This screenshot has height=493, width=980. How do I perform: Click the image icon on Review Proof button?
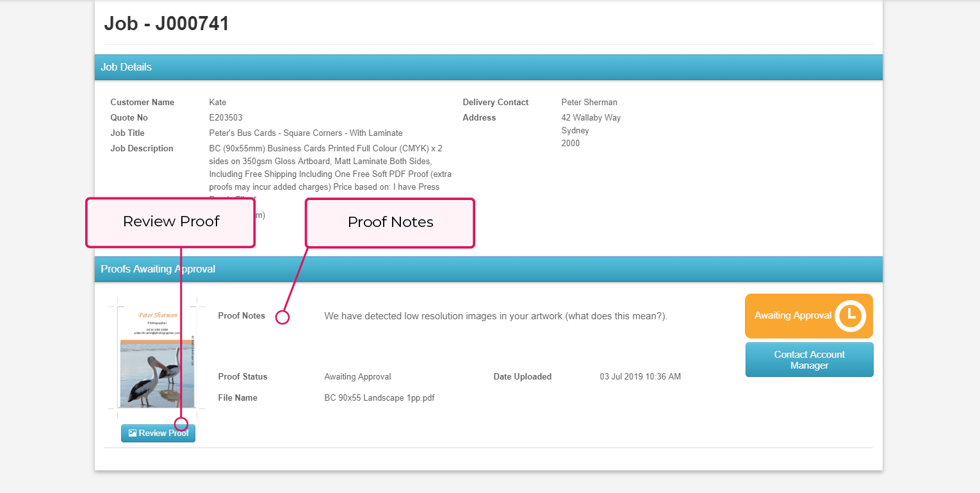tap(133, 433)
